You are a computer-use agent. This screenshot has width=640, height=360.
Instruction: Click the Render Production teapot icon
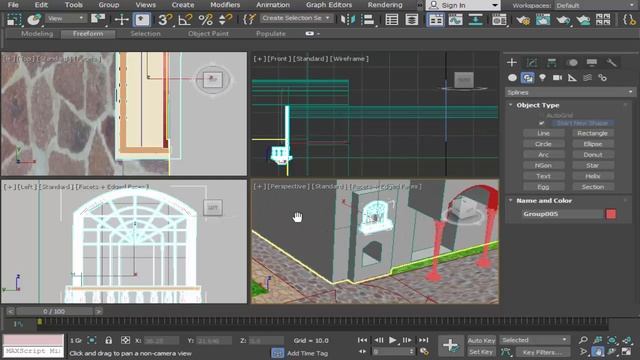tap(563, 19)
